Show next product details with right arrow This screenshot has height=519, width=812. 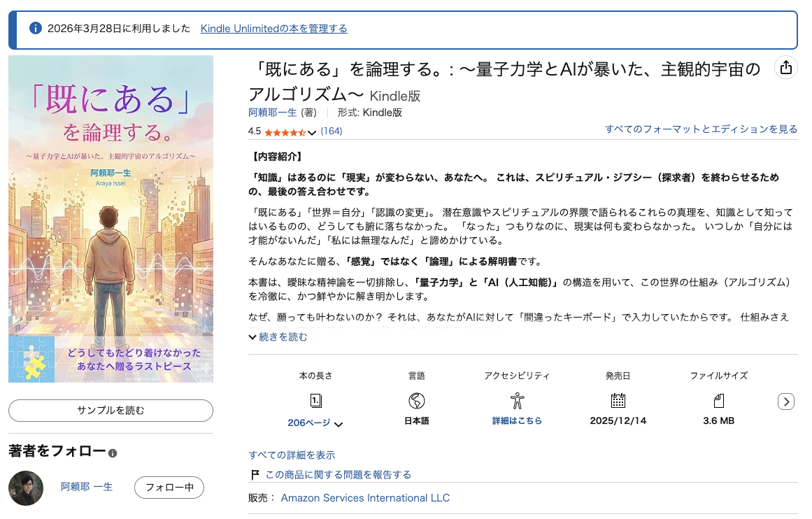coord(785,401)
